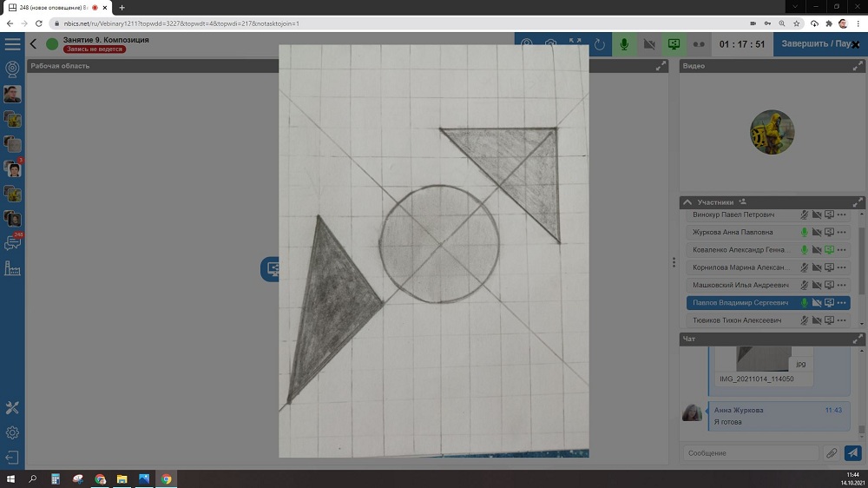868x488 pixels.
Task: Select participant Журкова Анна Павловна
Action: pos(738,232)
